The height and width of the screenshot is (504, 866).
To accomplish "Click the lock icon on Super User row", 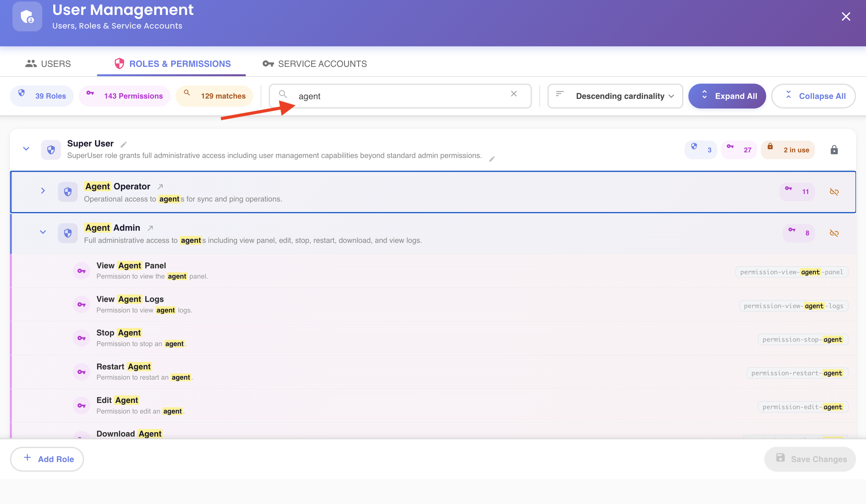I will click(x=834, y=150).
